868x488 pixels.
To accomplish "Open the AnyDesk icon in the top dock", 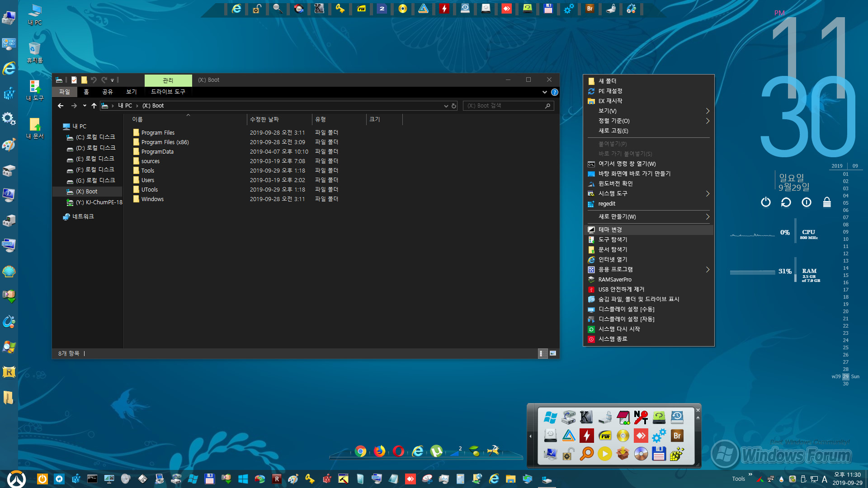I will 506,9.
